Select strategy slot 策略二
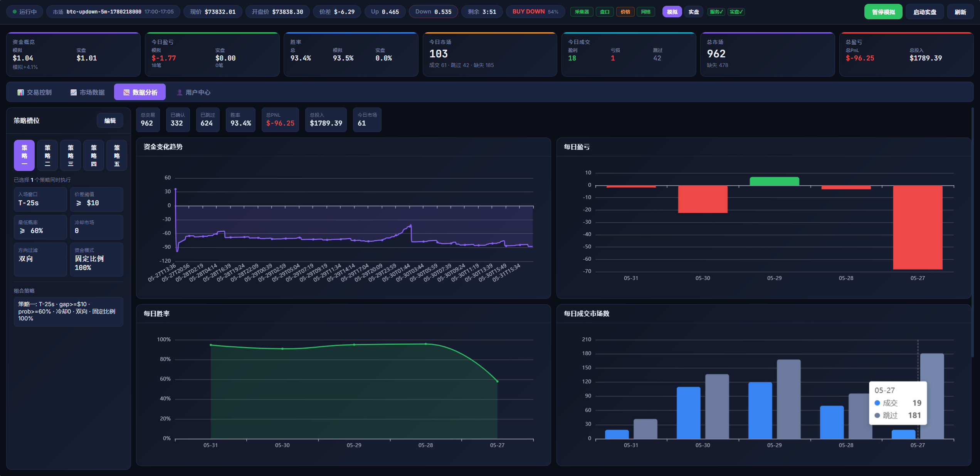 point(47,155)
